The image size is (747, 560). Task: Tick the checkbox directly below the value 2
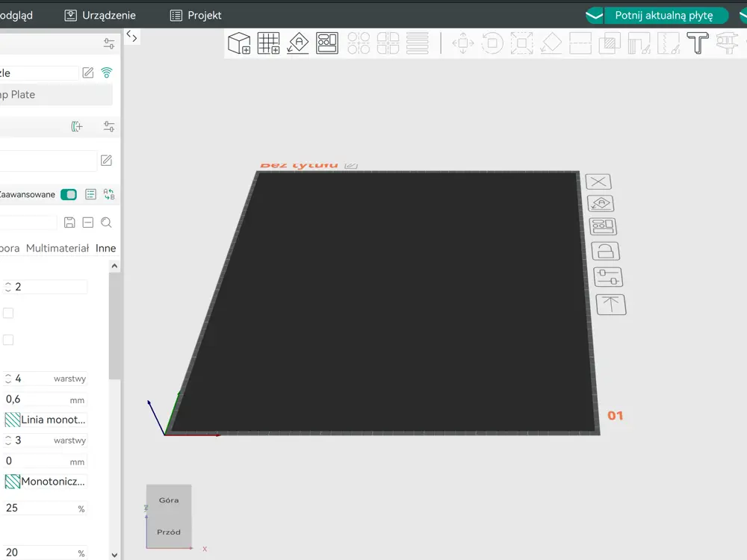tap(8, 313)
